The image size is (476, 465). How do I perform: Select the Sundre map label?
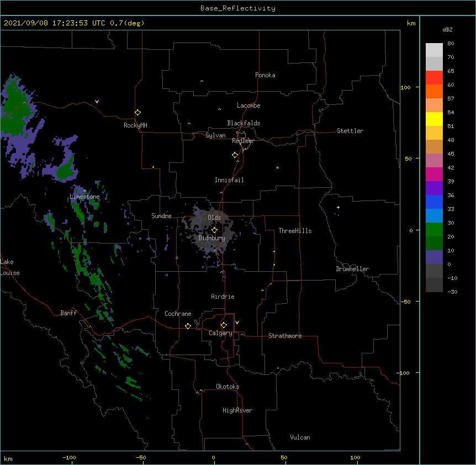point(161,216)
